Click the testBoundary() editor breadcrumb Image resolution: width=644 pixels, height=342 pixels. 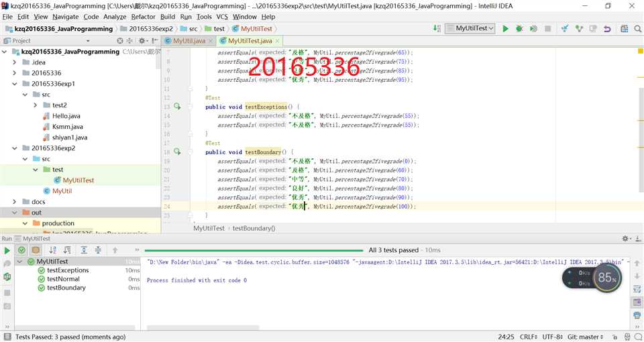click(x=254, y=228)
